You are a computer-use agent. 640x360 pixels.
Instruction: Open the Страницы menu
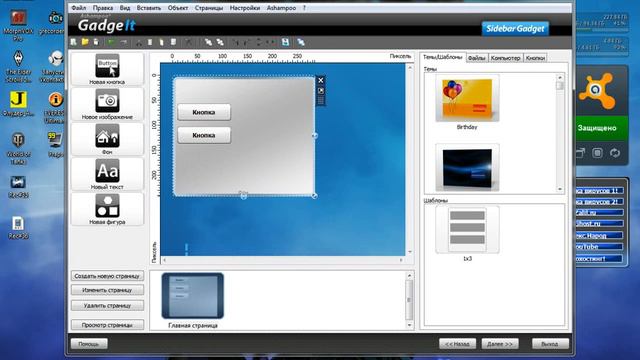(209, 8)
